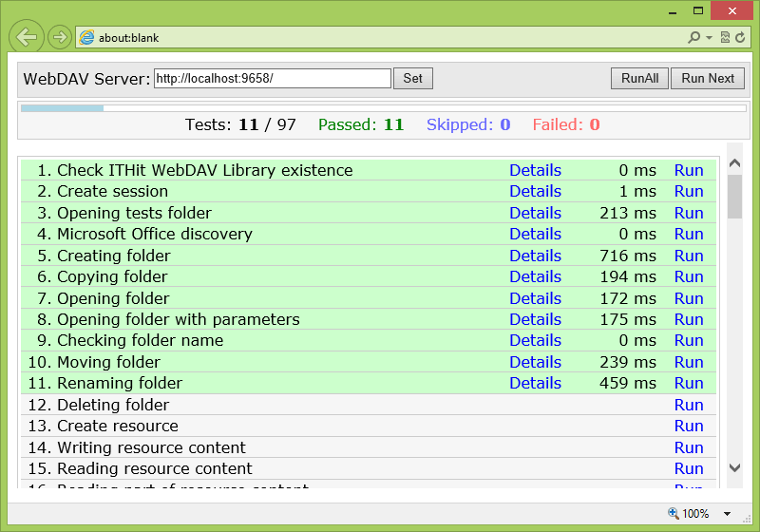Open Details for Checking folder name

(535, 341)
